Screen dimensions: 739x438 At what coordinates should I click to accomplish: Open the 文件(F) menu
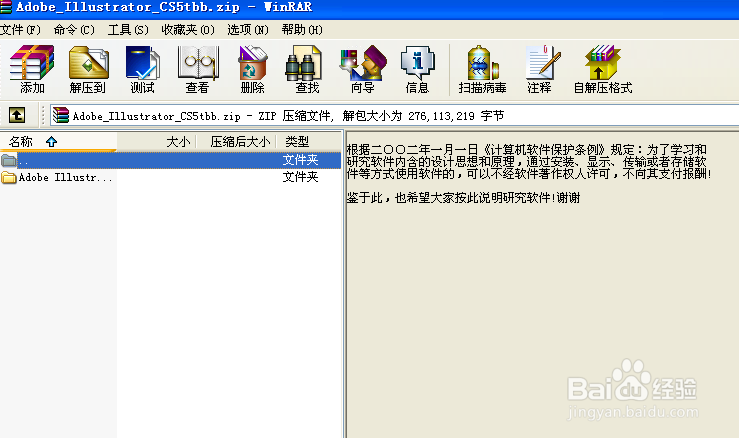pyautogui.click(x=21, y=30)
